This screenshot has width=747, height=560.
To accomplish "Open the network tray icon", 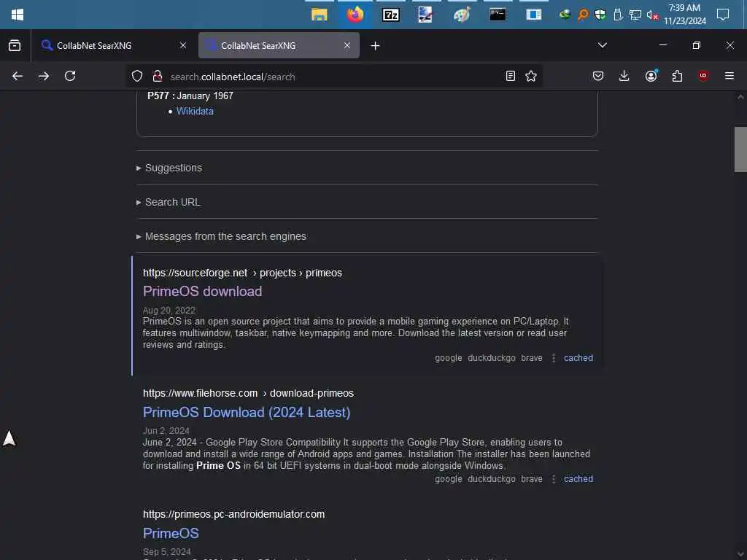I will click(635, 15).
